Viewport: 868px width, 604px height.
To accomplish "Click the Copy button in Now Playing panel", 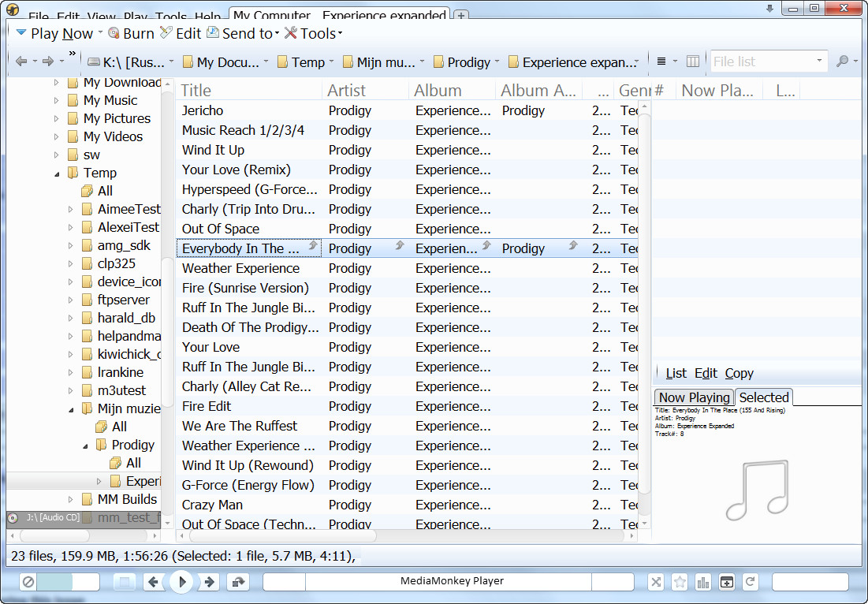I will [739, 373].
